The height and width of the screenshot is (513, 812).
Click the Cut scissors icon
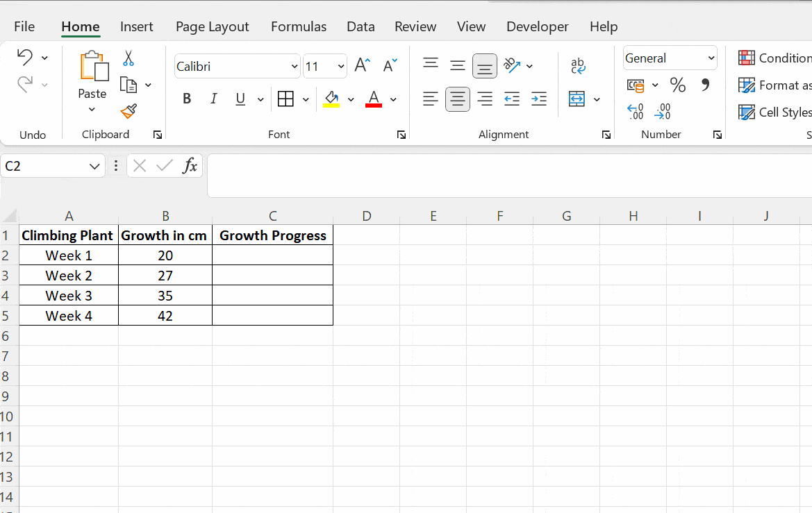pos(128,58)
